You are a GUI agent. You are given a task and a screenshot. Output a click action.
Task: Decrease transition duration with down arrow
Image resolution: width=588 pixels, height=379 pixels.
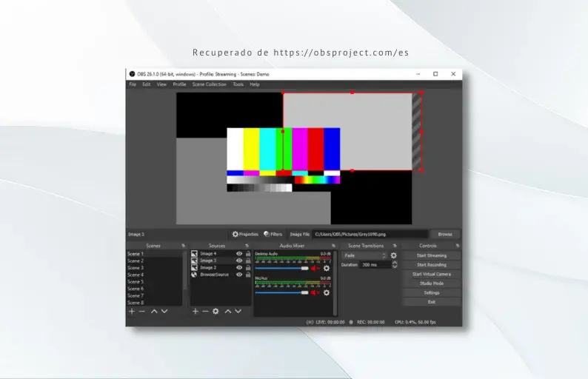coord(395,267)
